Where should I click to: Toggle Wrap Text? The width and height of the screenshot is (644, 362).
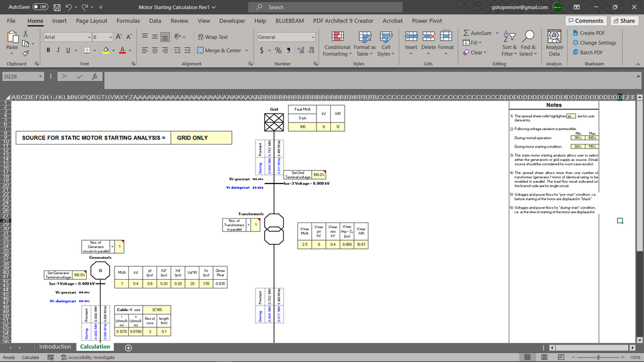click(x=213, y=37)
